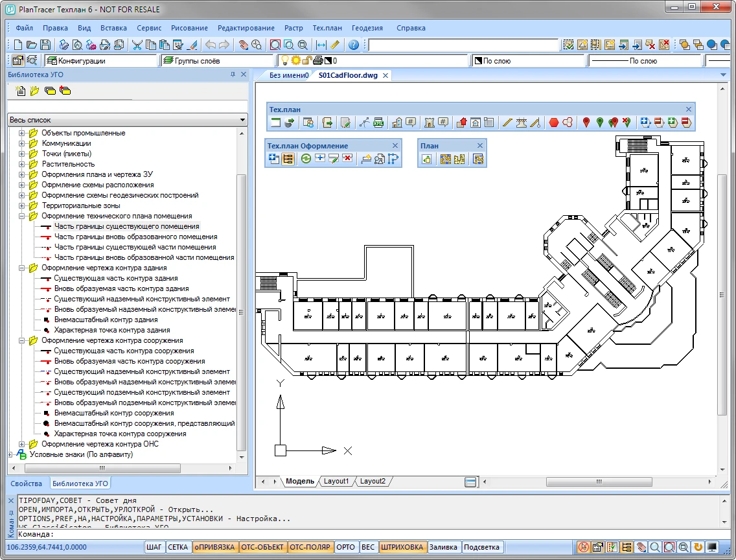
Task: Select Характерная точка контура здания item
Action: (111, 330)
